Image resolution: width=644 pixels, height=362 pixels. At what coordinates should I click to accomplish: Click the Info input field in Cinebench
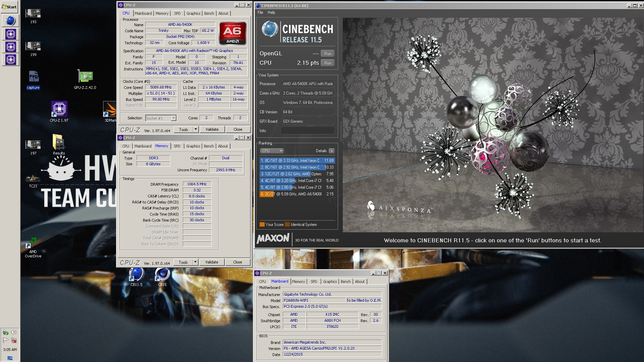click(308, 131)
